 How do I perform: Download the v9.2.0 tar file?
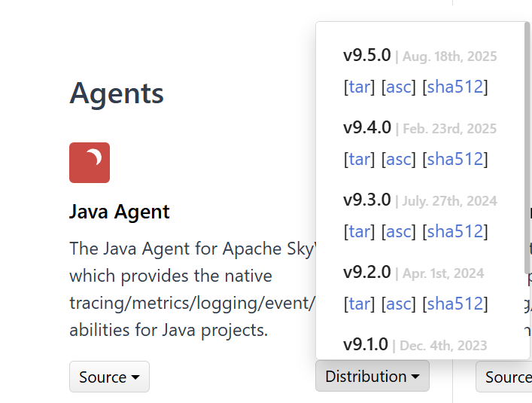(359, 304)
